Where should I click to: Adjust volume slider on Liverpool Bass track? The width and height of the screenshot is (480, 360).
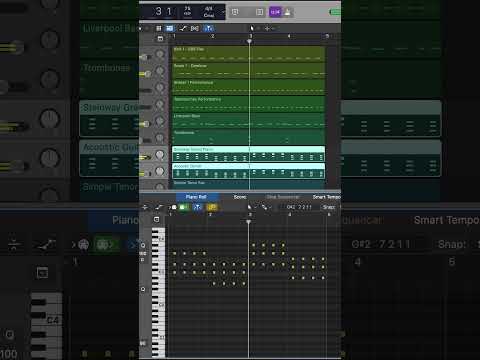coord(145,124)
